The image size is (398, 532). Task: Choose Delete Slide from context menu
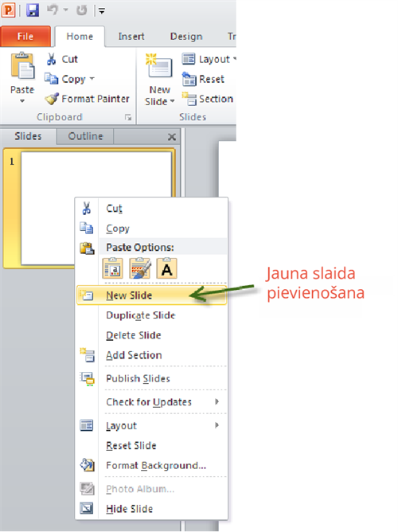[x=151, y=335]
